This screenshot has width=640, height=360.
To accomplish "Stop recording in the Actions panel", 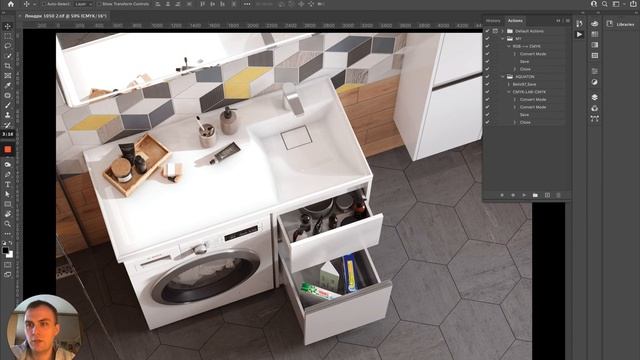I will tap(502, 195).
